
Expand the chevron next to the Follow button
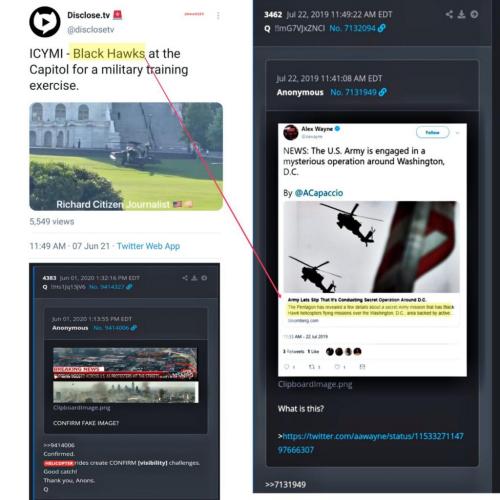tap(458, 133)
